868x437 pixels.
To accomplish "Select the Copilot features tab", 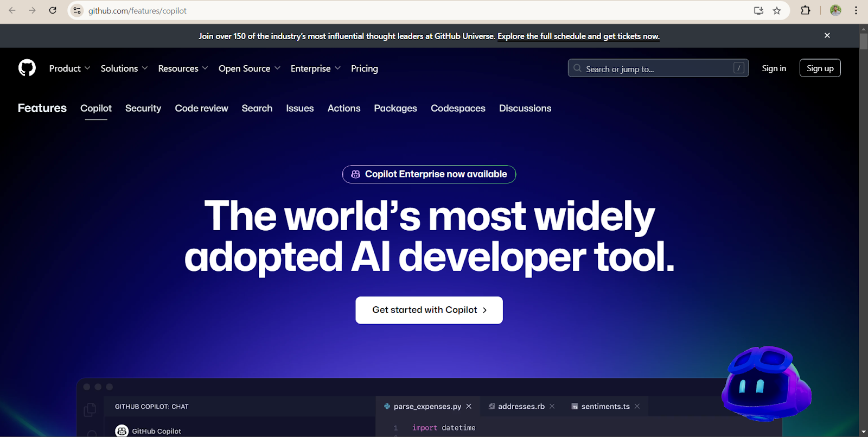I will point(96,108).
